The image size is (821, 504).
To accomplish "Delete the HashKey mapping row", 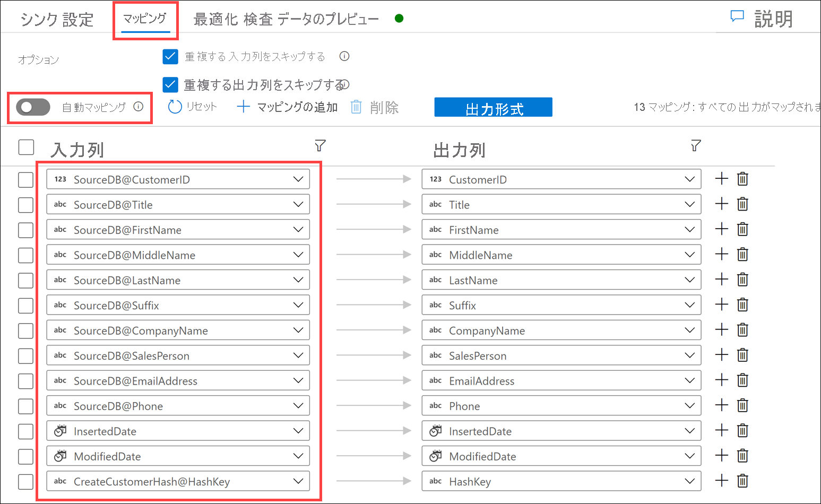I will 742,481.
